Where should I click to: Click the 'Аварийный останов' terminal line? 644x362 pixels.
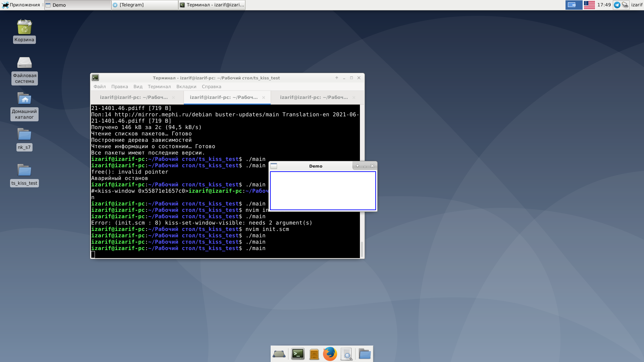pyautogui.click(x=119, y=178)
